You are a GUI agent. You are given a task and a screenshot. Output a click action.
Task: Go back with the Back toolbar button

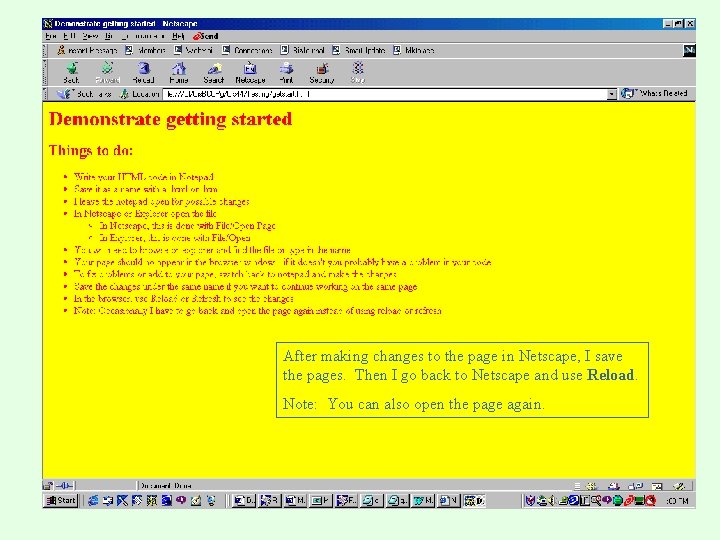[x=72, y=73]
